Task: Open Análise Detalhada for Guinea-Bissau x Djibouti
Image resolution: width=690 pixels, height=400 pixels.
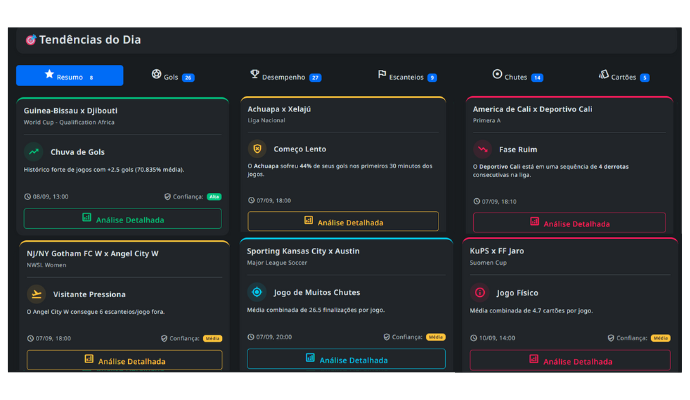Action: click(123, 218)
